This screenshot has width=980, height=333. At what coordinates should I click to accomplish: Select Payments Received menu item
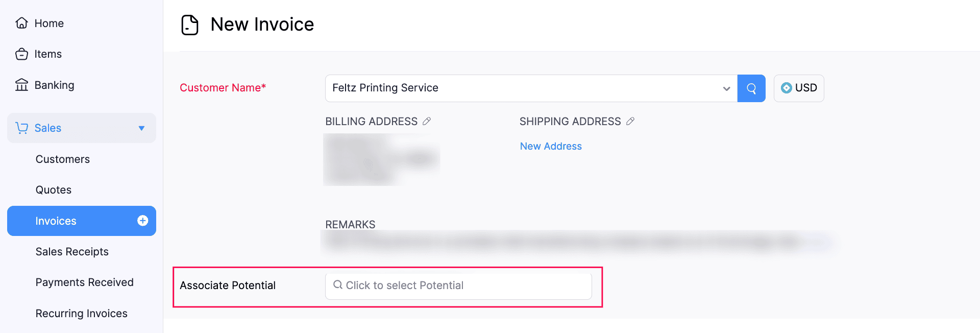85,282
